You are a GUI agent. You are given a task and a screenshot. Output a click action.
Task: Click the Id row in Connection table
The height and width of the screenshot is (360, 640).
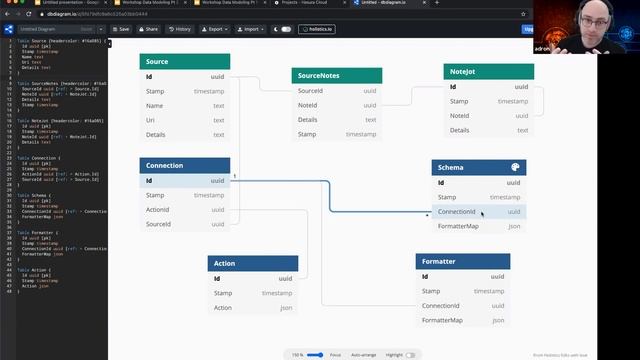(184, 180)
